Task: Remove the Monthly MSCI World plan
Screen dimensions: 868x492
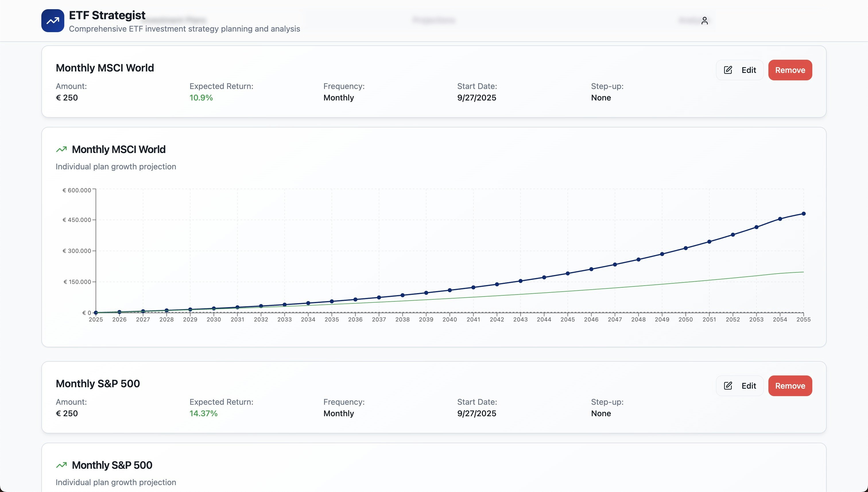Action: (790, 70)
